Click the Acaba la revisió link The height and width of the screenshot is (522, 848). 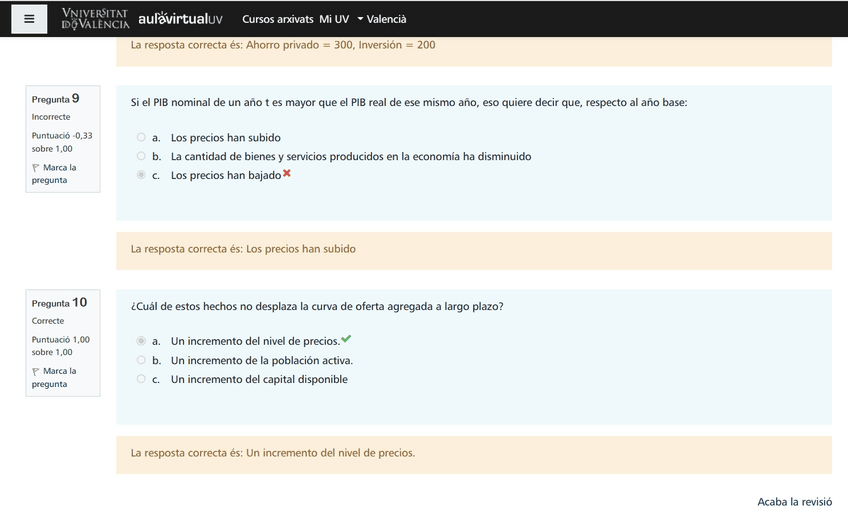coord(794,502)
